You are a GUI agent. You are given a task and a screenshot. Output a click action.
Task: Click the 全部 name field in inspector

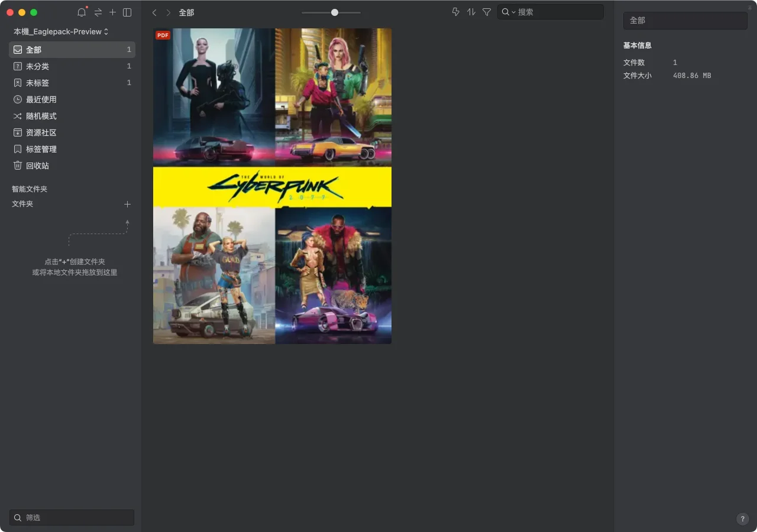685,21
